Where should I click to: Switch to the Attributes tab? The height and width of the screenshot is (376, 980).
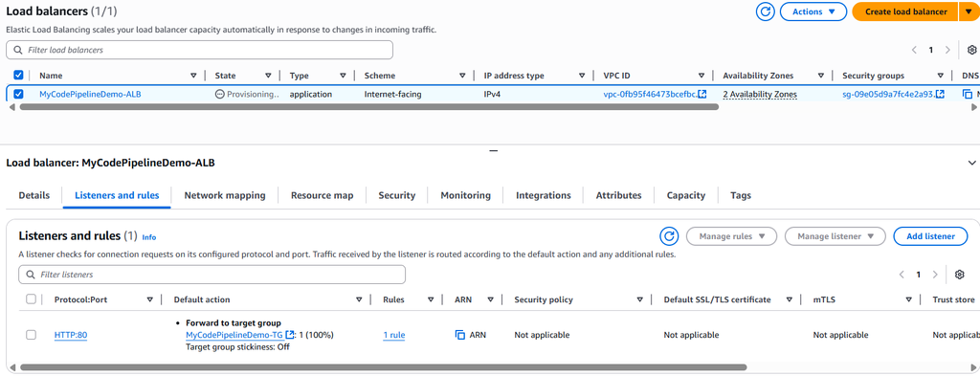pos(619,195)
